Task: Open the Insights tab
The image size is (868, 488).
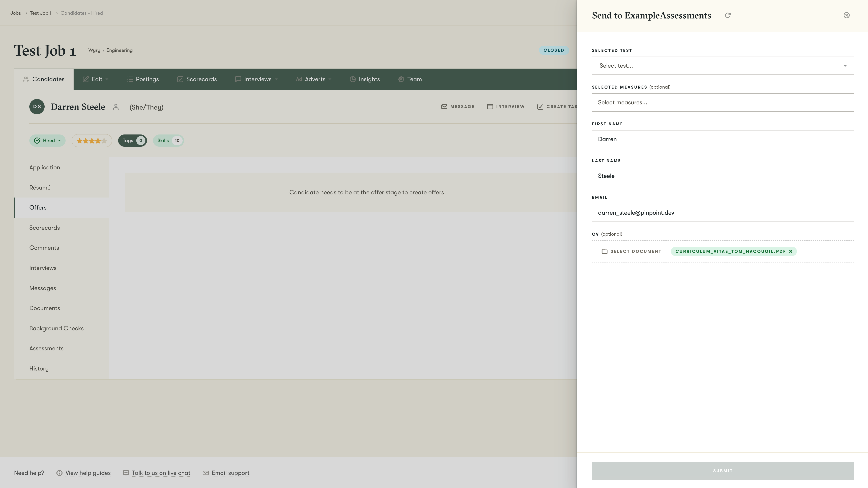Action: tap(365, 79)
